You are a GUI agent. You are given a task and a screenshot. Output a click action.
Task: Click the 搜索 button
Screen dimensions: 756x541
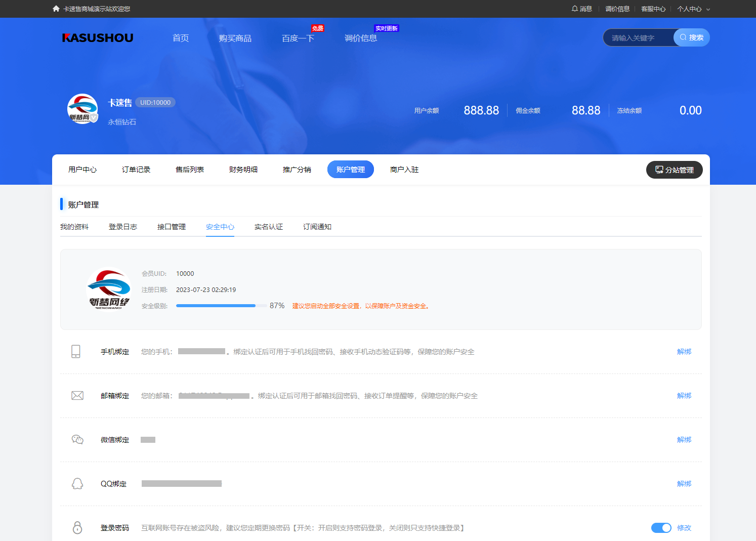692,37
